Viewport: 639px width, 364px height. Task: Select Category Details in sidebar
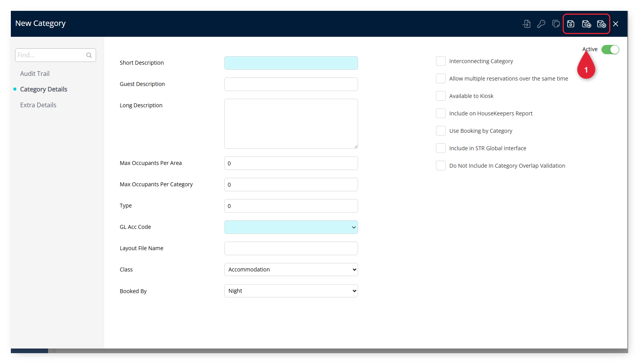pos(43,89)
